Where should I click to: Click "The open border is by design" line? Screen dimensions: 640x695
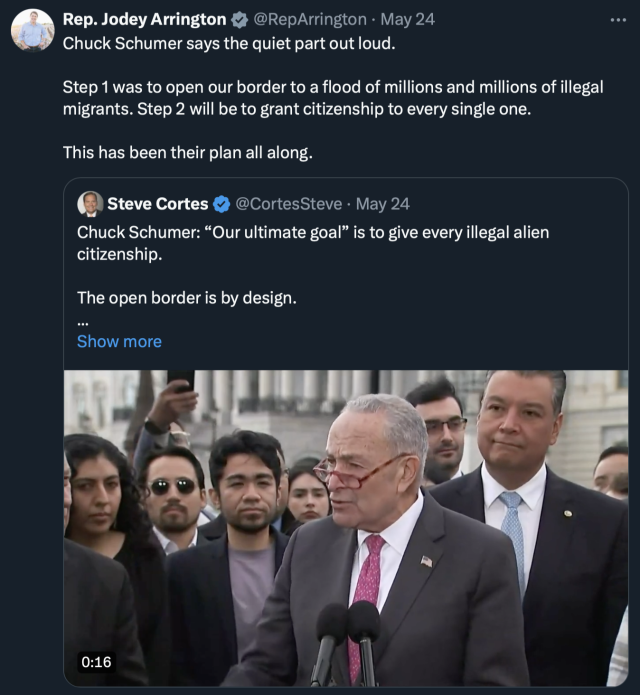pos(186,297)
